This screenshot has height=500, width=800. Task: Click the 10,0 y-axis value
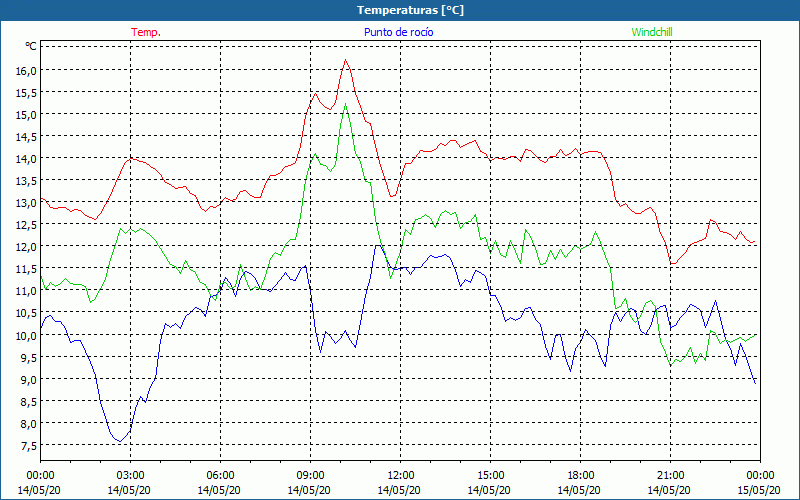coord(26,335)
